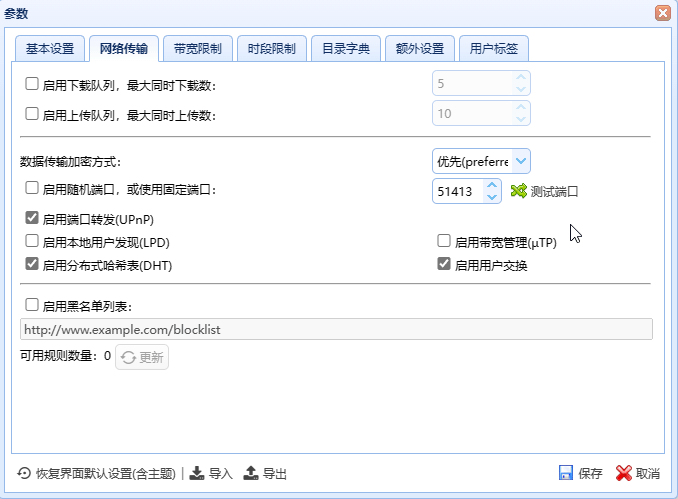Enable the download queue checkbox
The height and width of the screenshot is (499, 678).
click(x=32, y=85)
